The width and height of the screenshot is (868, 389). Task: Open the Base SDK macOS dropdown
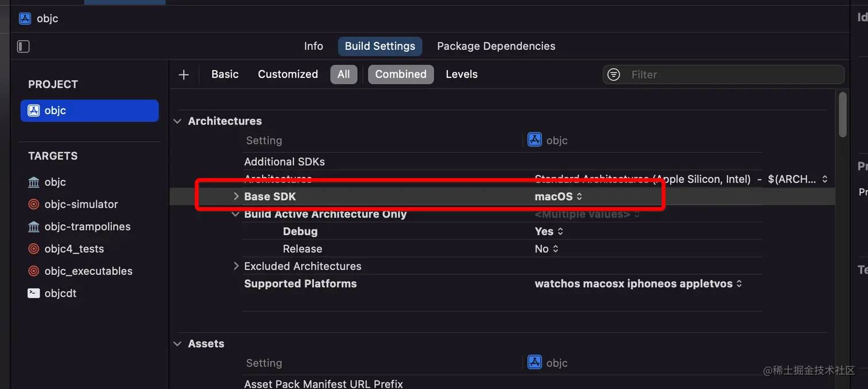[x=559, y=197]
